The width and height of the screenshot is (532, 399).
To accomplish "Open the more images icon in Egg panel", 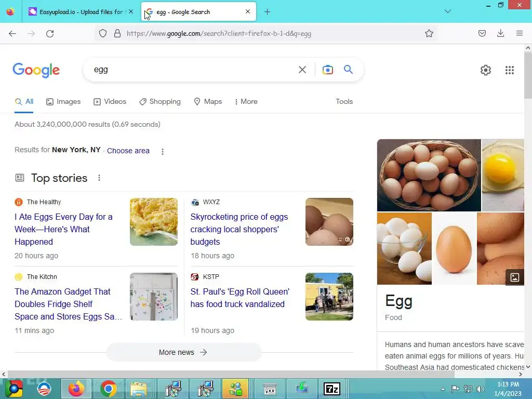I will pyautogui.click(x=514, y=277).
